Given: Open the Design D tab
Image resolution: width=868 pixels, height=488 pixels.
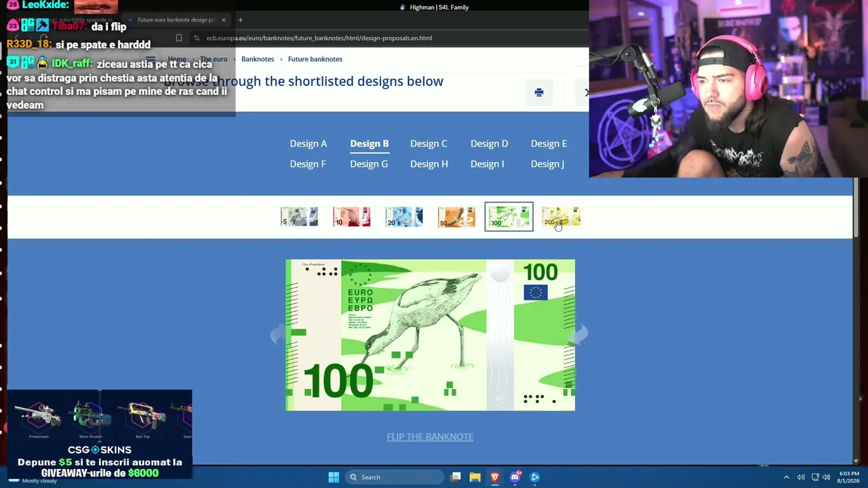Looking at the screenshot, I should tap(489, 144).
